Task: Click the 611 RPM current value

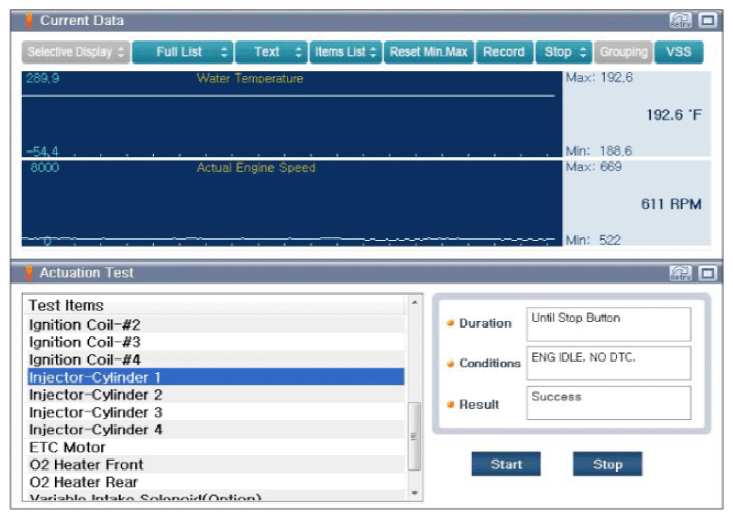Action: pyautogui.click(x=671, y=204)
